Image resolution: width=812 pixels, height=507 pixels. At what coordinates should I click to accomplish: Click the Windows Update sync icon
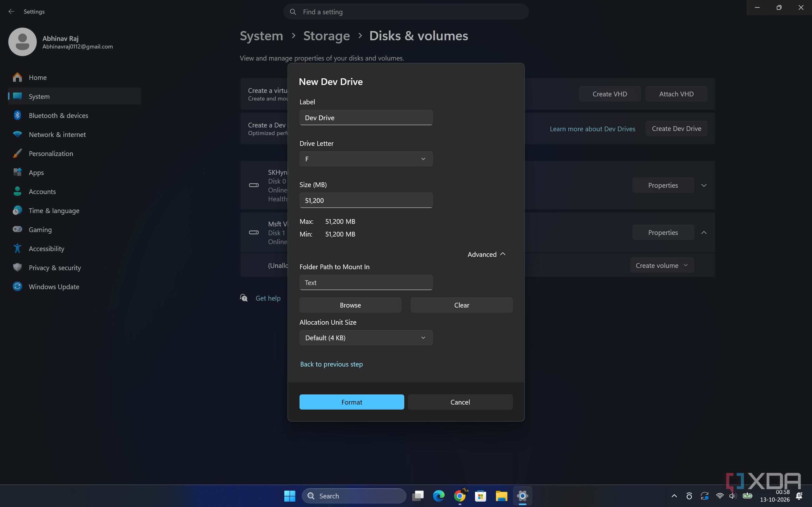coord(17,286)
